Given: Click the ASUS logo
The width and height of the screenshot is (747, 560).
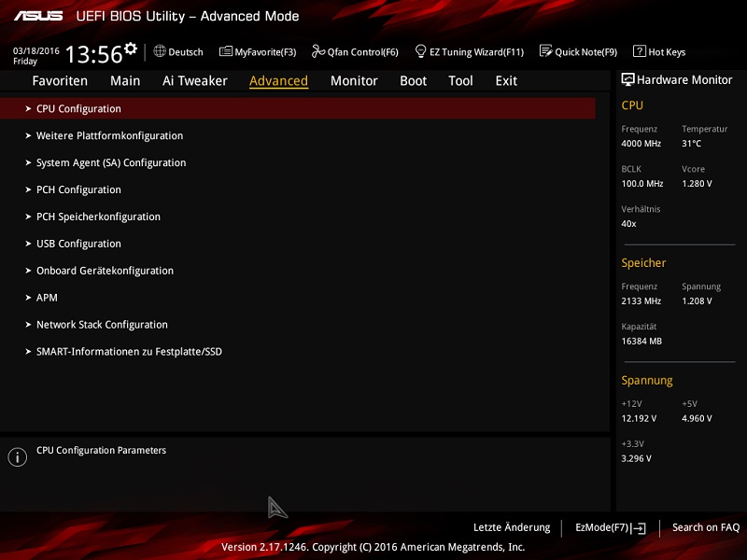Looking at the screenshot, I should pyautogui.click(x=38, y=16).
